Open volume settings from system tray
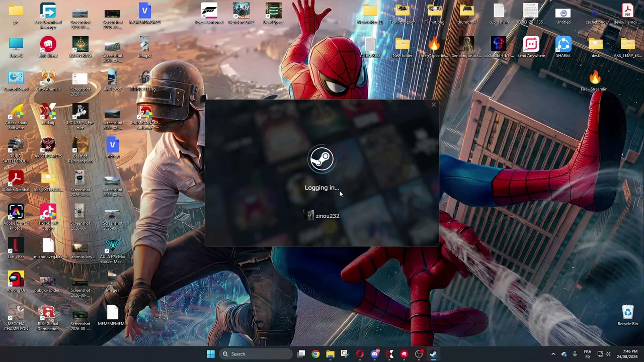The height and width of the screenshot is (362, 644). point(608,354)
